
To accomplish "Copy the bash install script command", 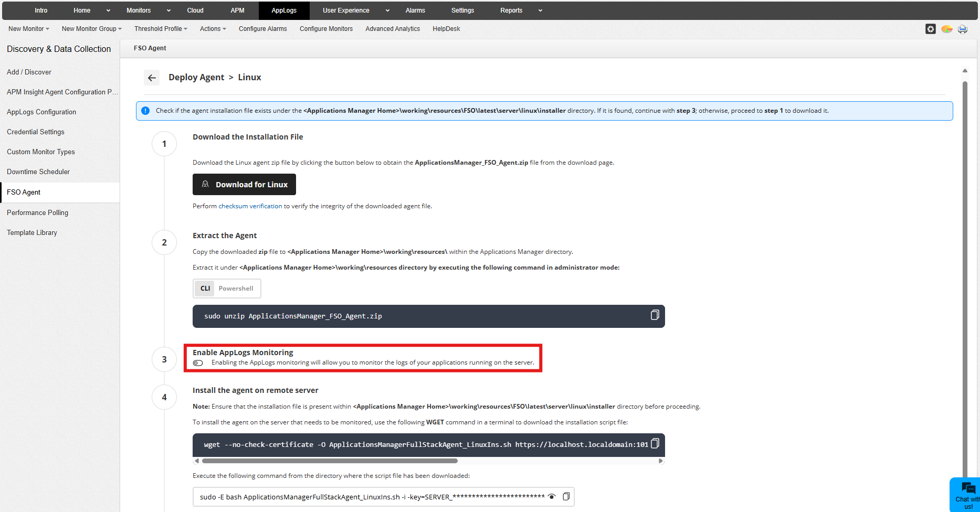I will pos(566,496).
